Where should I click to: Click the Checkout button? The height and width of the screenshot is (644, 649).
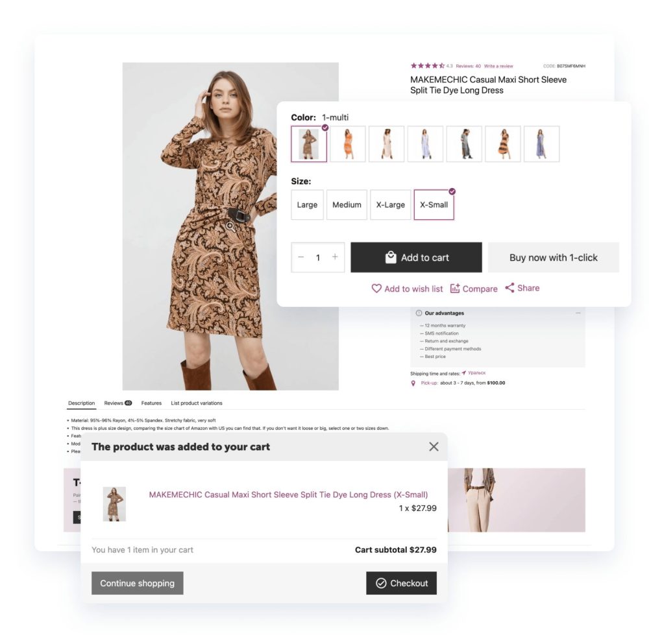pyautogui.click(x=401, y=583)
